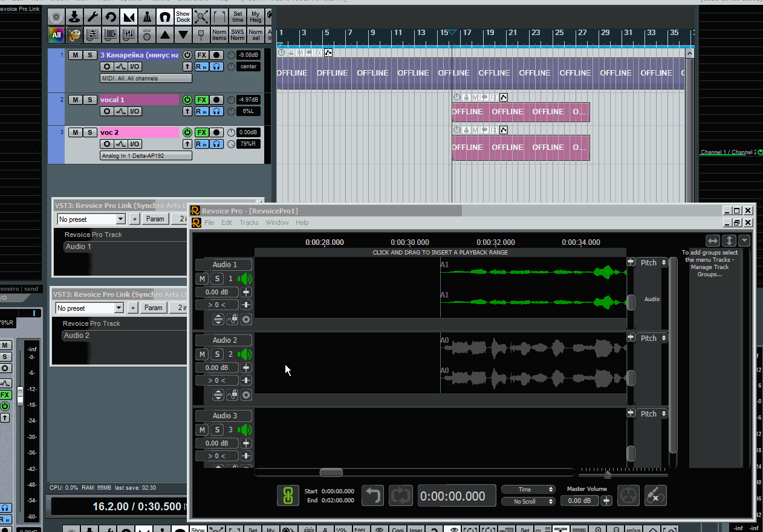This screenshot has width=763, height=532.
Task: Click the Set time toolbar button
Action: [238, 17]
